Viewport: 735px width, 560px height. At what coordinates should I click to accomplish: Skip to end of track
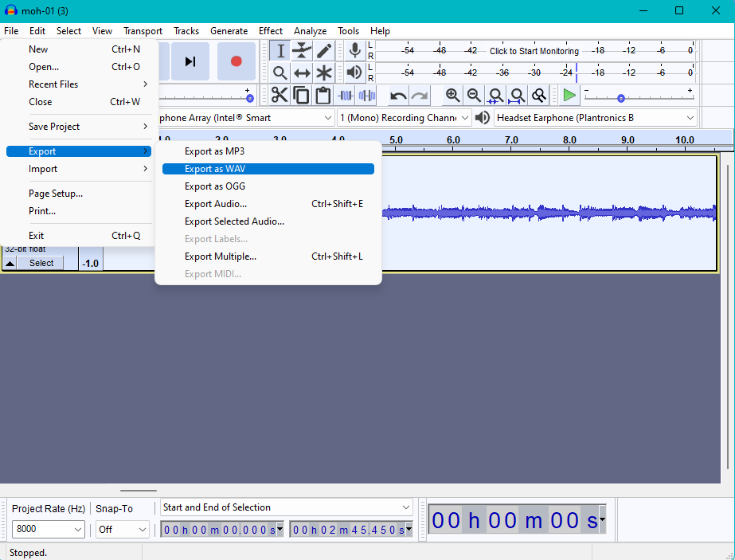[x=190, y=61]
